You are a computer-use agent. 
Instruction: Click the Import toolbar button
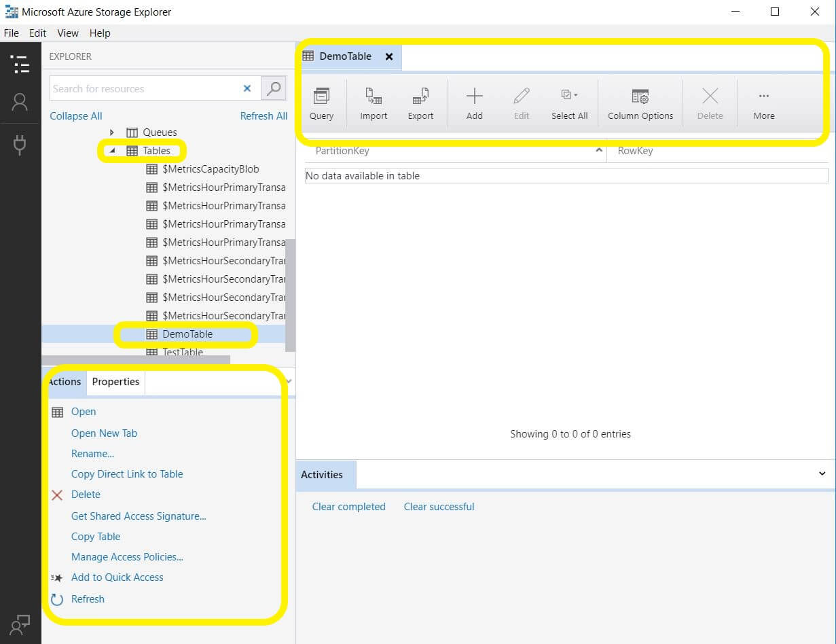pos(374,104)
